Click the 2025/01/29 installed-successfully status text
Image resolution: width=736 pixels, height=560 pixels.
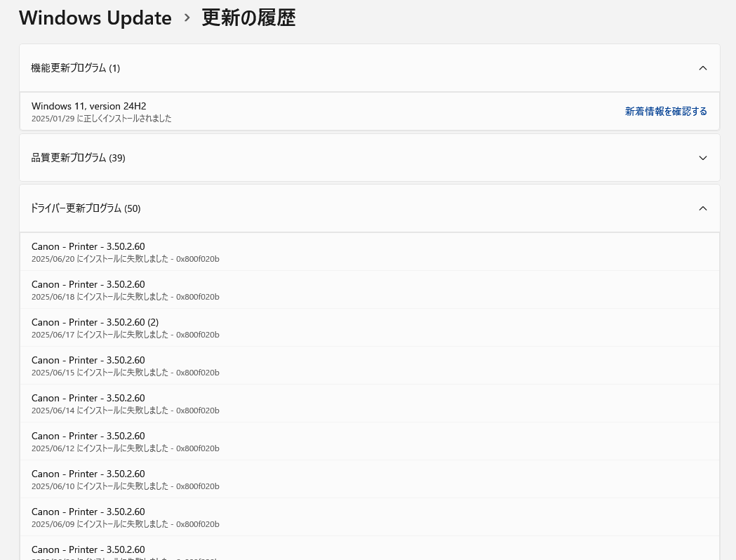coord(102,119)
